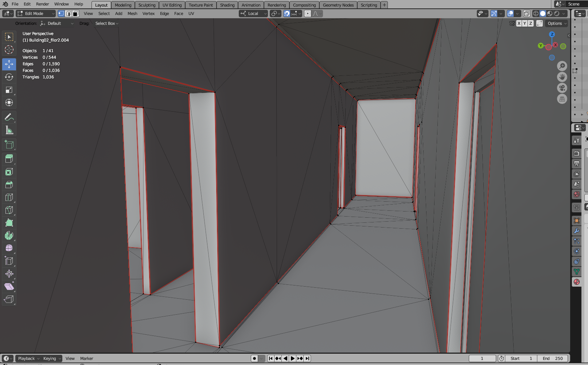Image resolution: width=588 pixels, height=365 pixels.
Task: Enable face select mode
Action: click(75, 13)
